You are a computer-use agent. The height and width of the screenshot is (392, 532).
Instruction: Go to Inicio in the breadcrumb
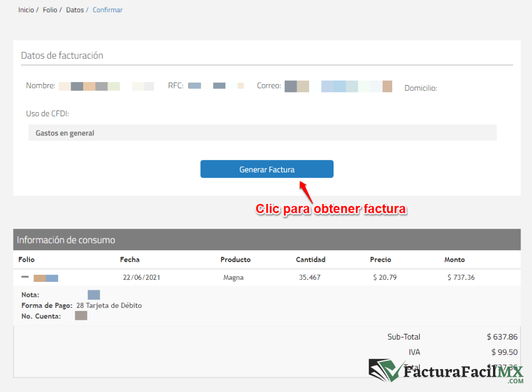coord(26,10)
